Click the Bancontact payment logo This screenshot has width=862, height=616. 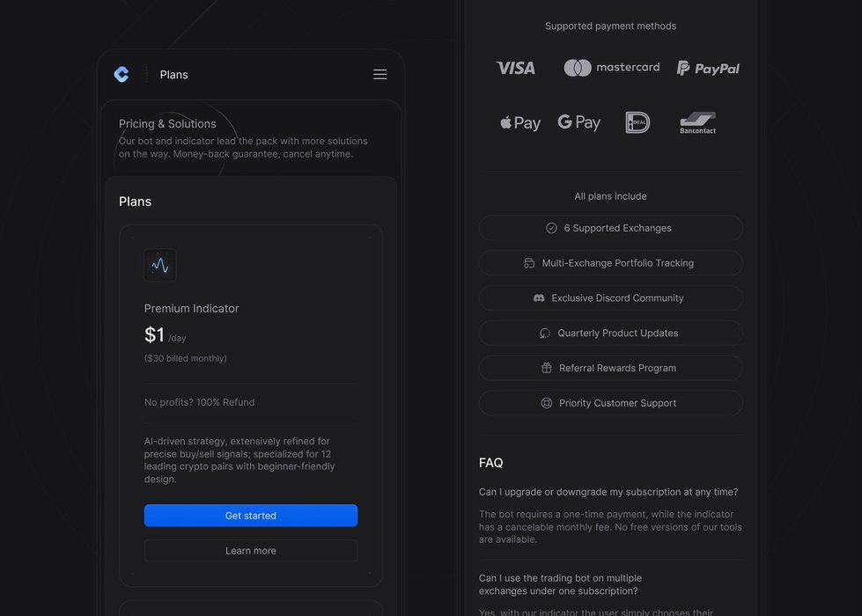(x=697, y=122)
